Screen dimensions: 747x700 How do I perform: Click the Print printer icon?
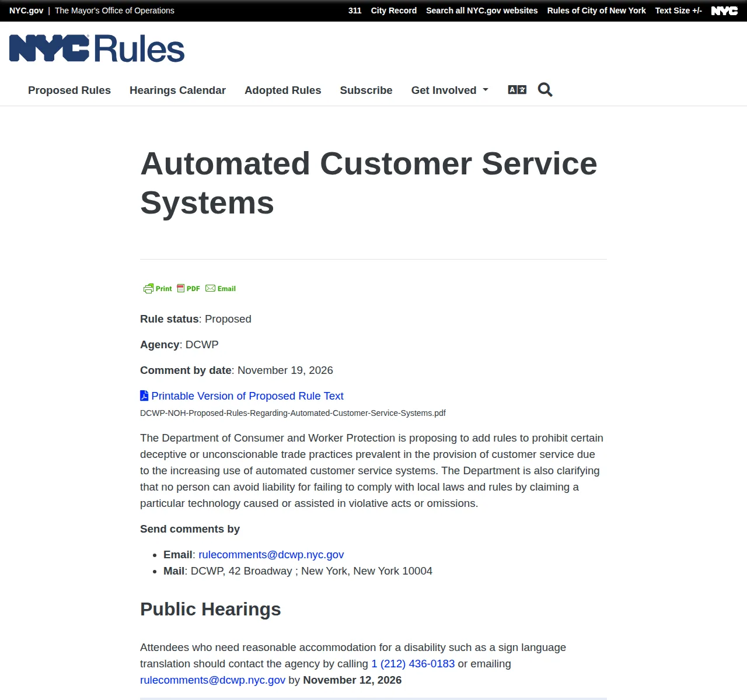tap(149, 289)
